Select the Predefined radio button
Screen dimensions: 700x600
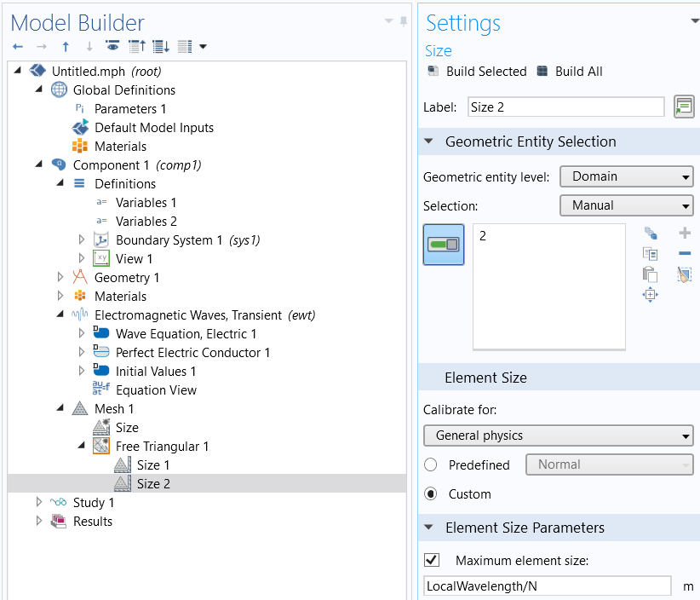tap(431, 465)
